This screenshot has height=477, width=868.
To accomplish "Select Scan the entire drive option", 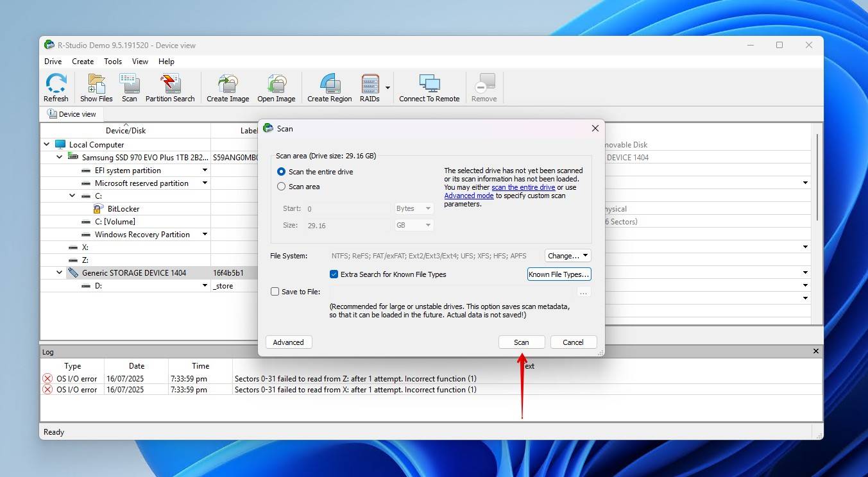I will tap(281, 172).
